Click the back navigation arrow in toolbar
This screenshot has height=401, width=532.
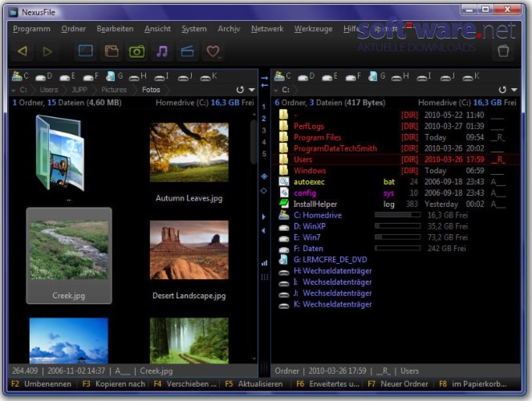coord(22,51)
